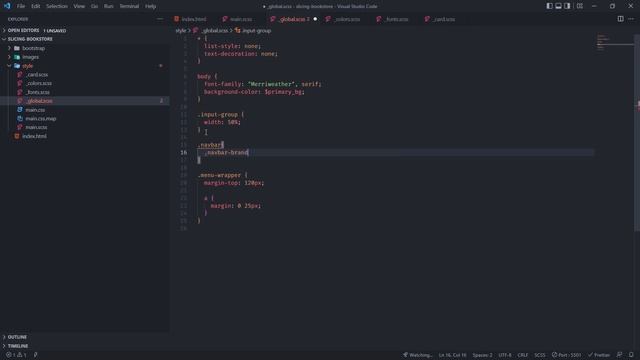
Task: Open the Terminal menu
Action: coord(129,6)
